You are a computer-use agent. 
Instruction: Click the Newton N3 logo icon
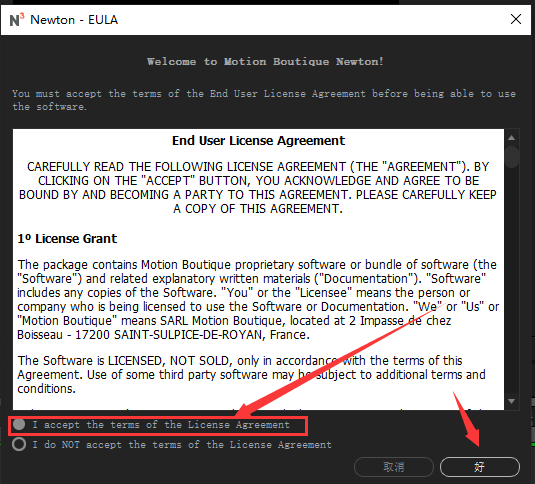click(x=17, y=20)
